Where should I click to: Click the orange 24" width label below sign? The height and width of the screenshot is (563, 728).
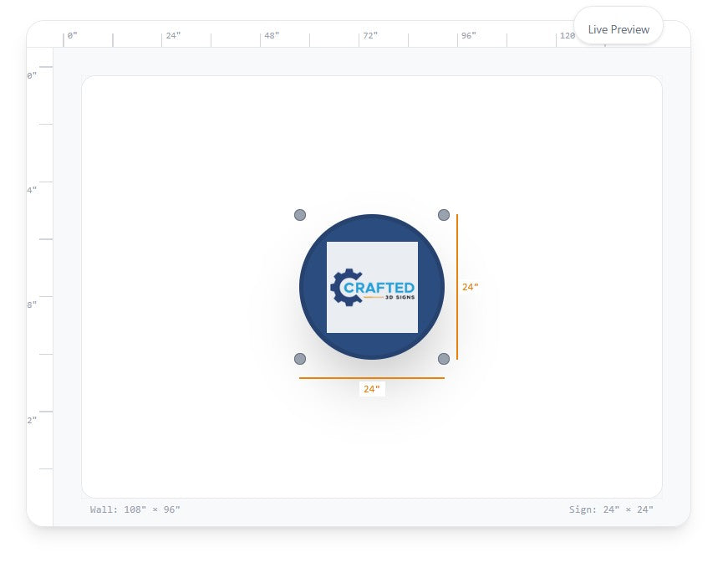click(x=372, y=389)
